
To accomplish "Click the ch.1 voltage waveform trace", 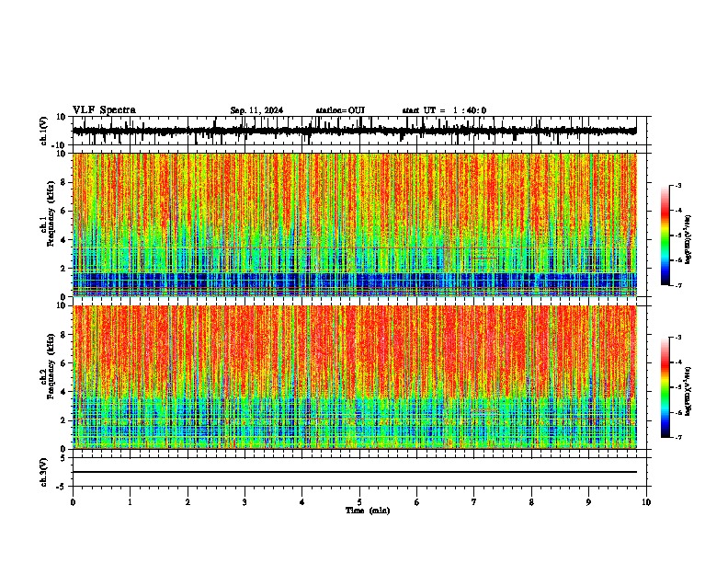I will pos(354,131).
